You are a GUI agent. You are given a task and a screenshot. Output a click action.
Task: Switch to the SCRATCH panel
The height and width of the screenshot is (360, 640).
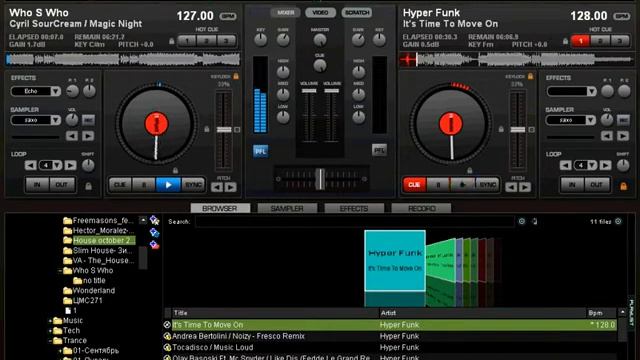[357, 13]
